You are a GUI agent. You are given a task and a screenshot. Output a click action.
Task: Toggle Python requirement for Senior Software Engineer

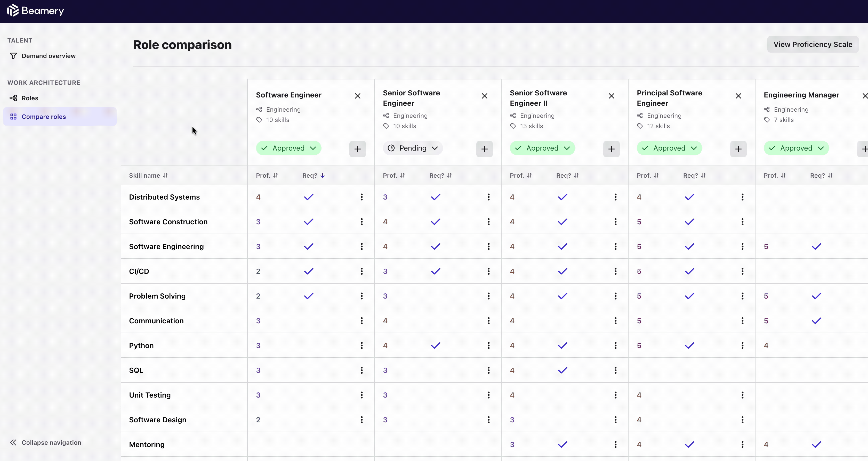(x=435, y=345)
